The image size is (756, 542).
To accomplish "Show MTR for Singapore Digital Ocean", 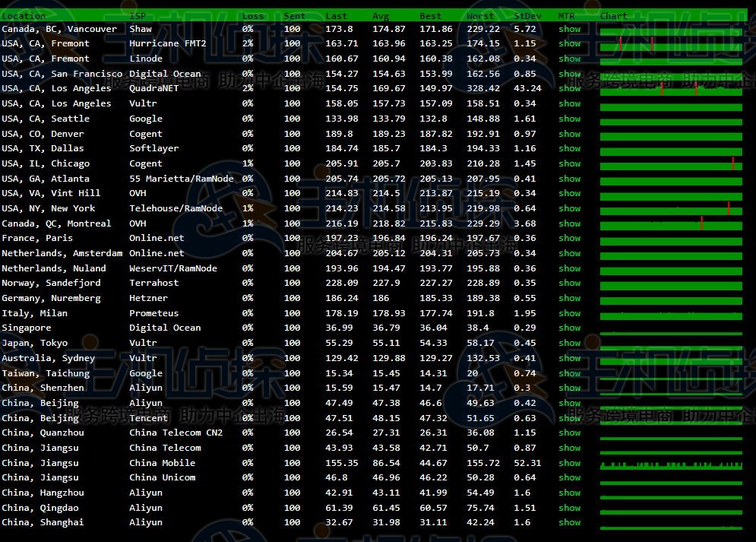I will [x=569, y=328].
